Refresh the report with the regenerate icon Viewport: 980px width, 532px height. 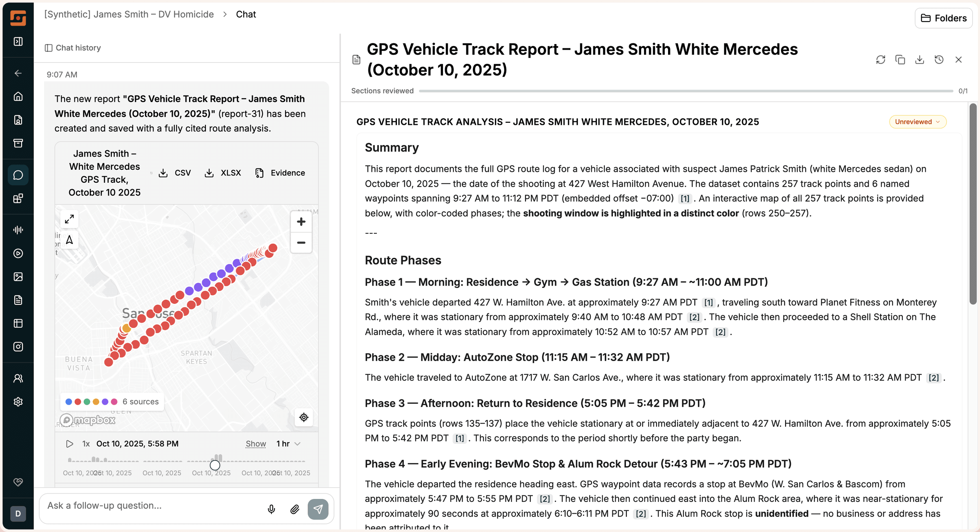(881, 60)
